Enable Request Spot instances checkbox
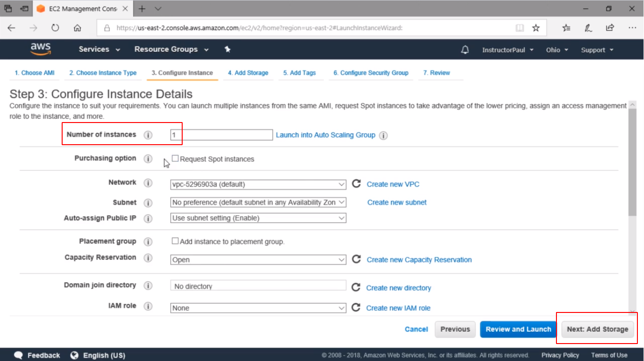This screenshot has height=361, width=644. [175, 158]
